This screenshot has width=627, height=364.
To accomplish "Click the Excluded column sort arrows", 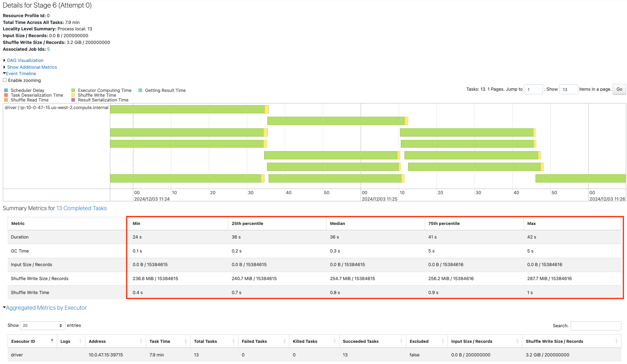I will tap(443, 341).
